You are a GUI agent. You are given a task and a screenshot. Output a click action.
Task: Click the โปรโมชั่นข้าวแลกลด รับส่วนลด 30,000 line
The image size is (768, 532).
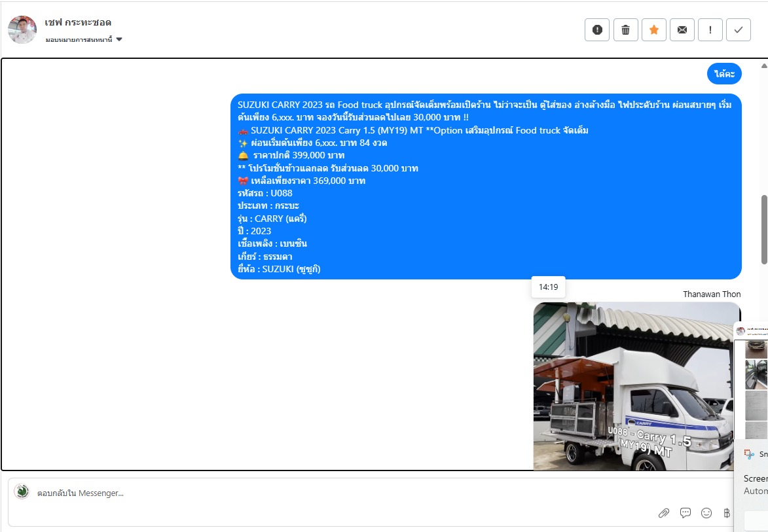click(x=328, y=168)
